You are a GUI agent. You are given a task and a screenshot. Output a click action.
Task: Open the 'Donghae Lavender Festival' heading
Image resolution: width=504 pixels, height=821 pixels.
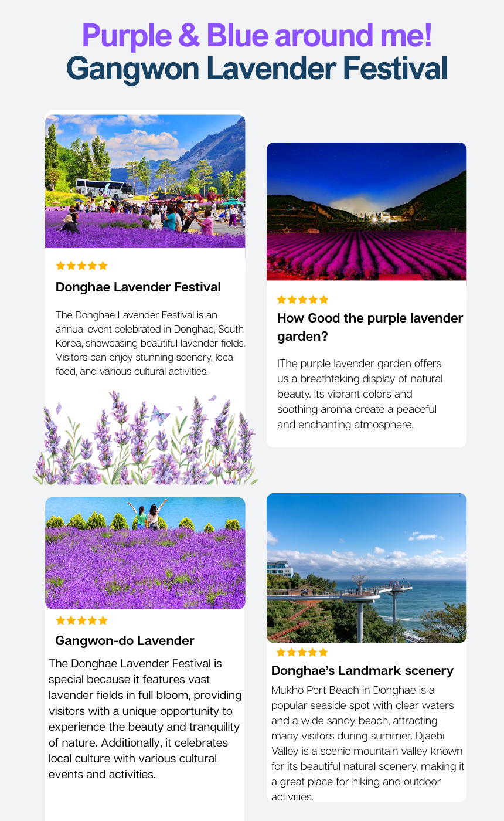tap(138, 287)
